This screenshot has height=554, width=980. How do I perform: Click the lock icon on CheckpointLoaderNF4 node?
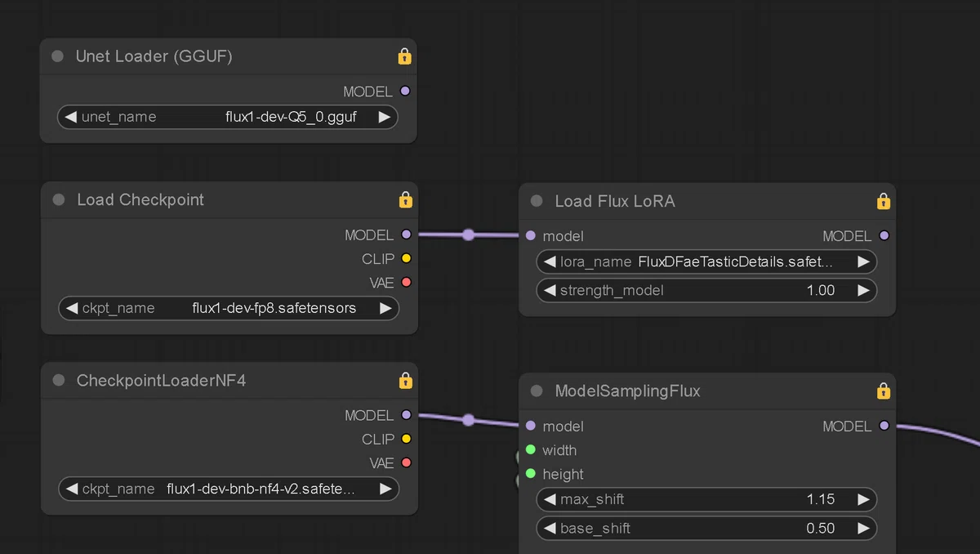point(405,380)
